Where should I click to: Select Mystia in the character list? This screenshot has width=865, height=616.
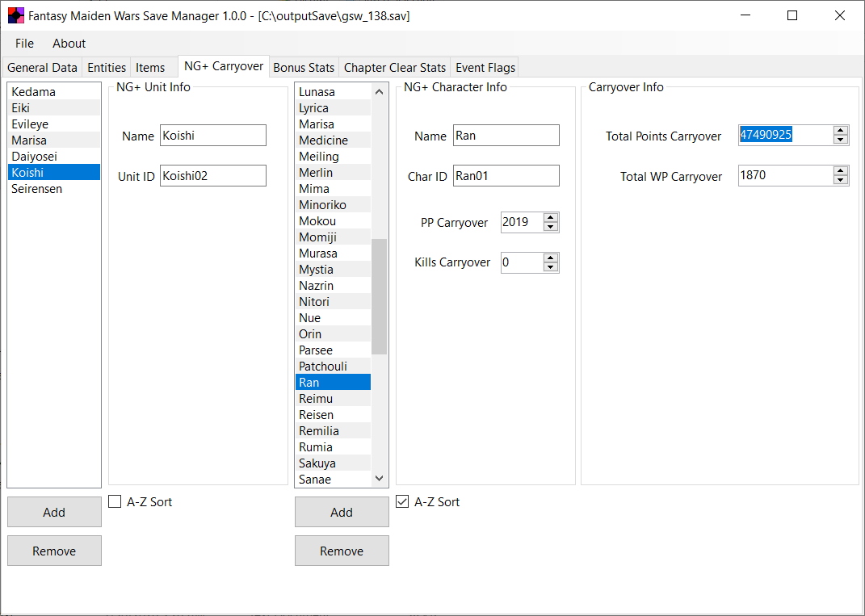[x=334, y=269]
